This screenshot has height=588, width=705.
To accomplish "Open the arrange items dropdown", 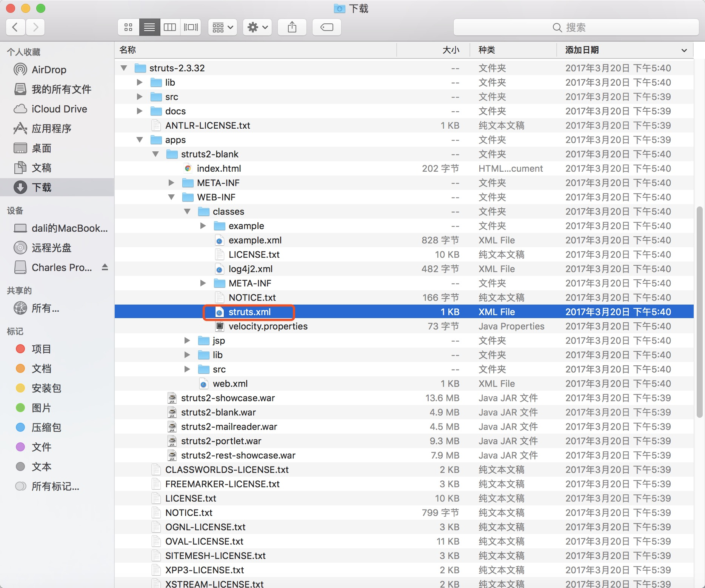I will [223, 27].
